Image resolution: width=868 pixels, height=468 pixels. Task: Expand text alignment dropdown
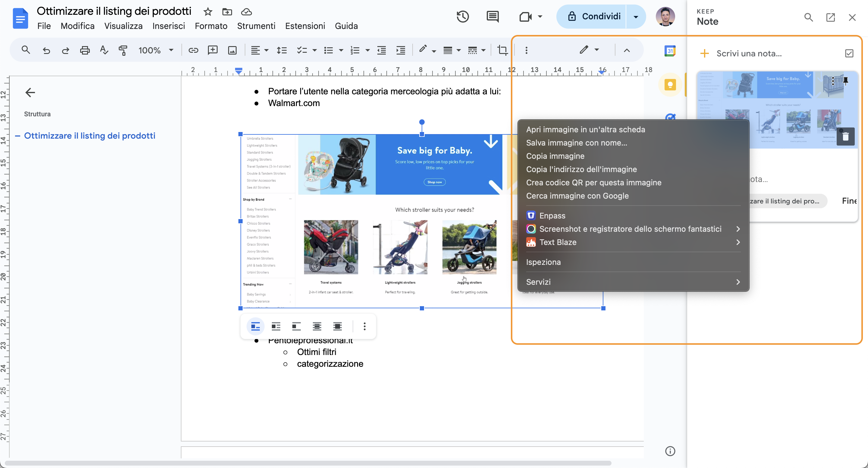pyautogui.click(x=266, y=51)
